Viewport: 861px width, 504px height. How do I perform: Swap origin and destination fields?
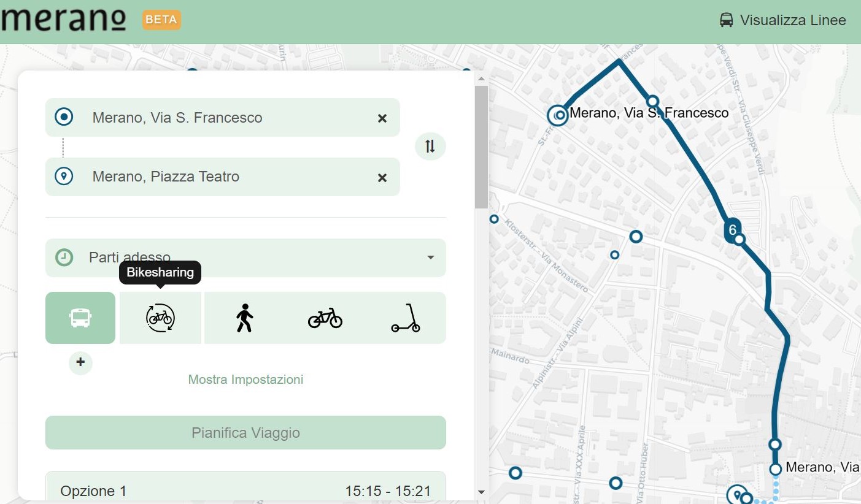pos(430,147)
